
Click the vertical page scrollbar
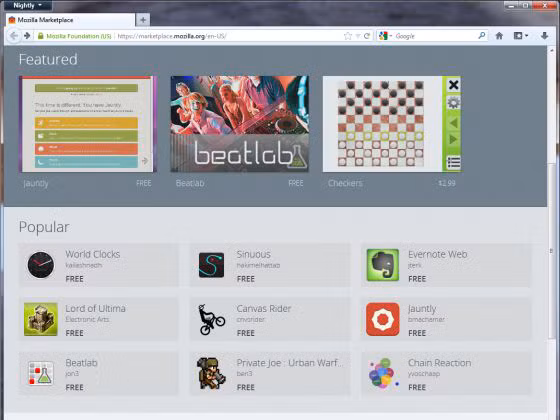[552, 250]
